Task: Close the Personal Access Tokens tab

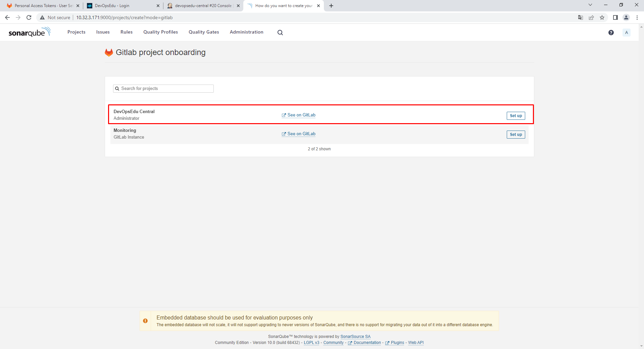Action: coord(78,6)
